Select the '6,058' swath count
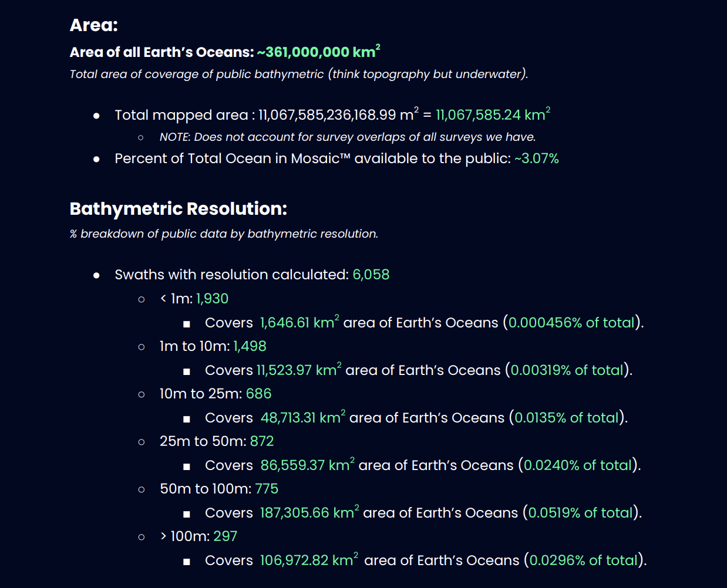The height and width of the screenshot is (588, 727). point(371,275)
